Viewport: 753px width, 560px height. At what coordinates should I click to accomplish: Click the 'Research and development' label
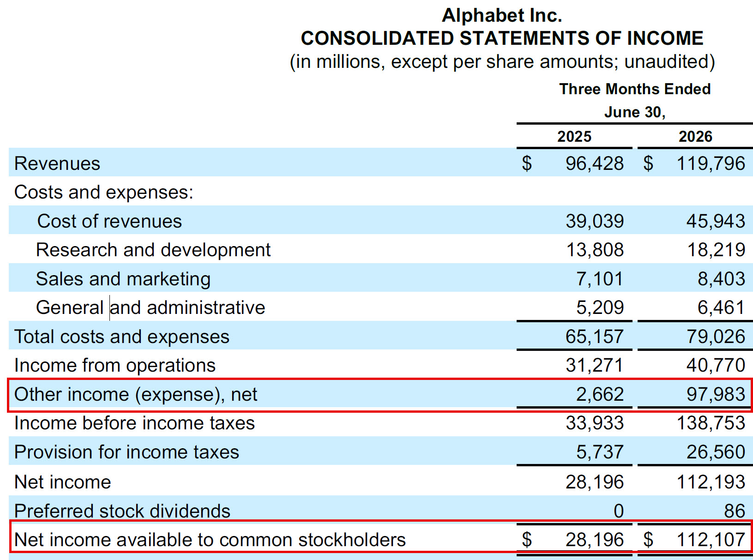153,250
